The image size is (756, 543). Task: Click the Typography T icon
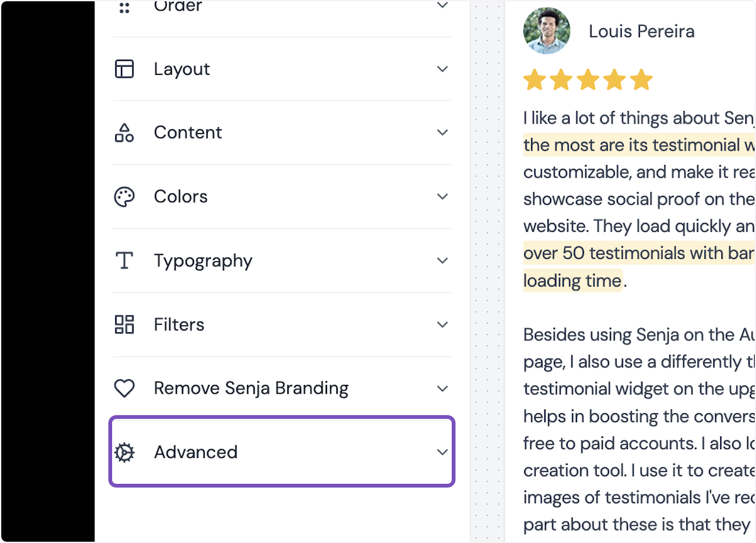pyautogui.click(x=124, y=260)
